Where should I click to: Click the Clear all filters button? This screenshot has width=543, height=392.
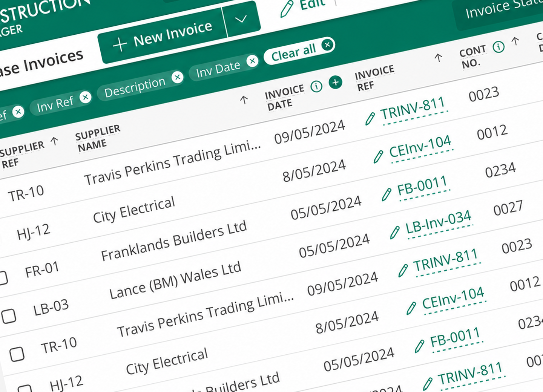[299, 51]
